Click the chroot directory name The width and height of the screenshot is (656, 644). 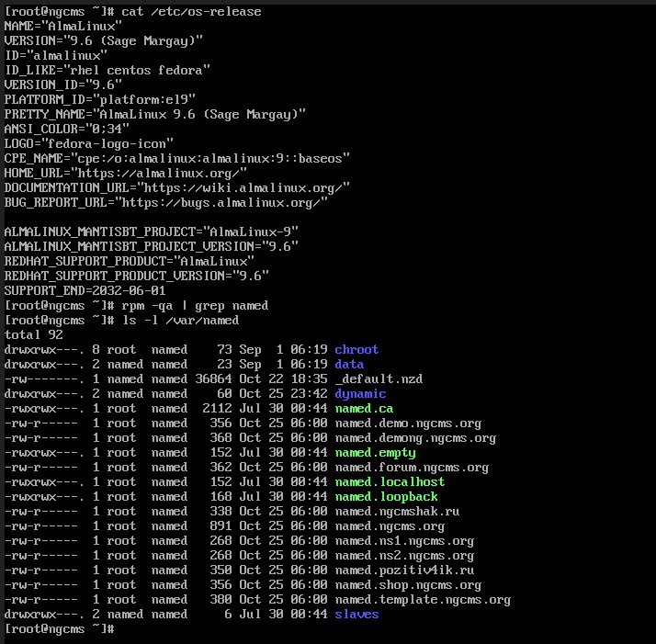[x=356, y=349]
